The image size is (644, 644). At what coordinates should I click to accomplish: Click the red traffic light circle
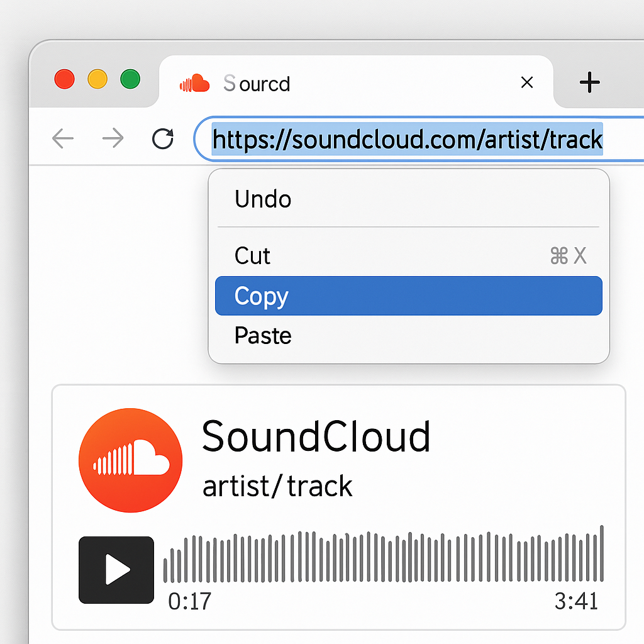click(x=64, y=79)
